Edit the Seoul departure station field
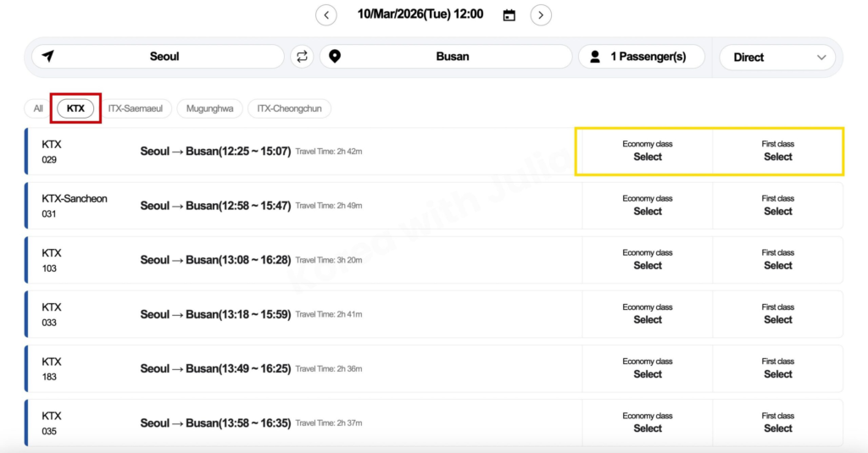868x453 pixels. coord(158,57)
